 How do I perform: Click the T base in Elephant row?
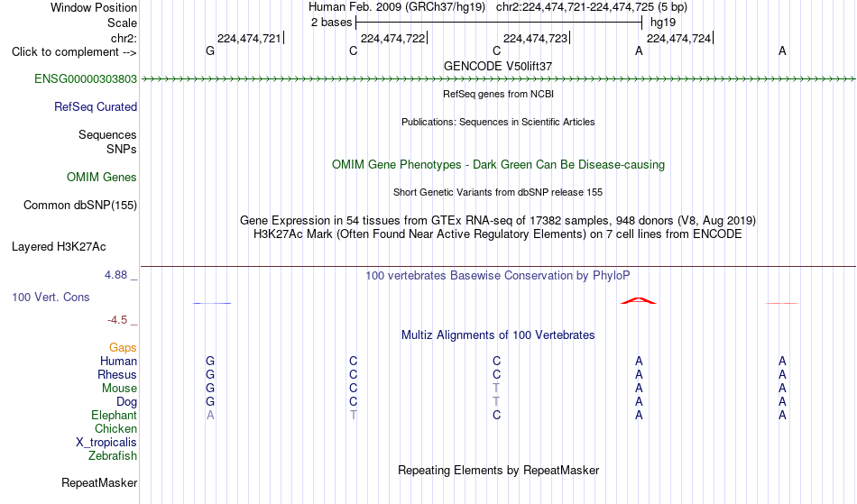tap(354, 416)
